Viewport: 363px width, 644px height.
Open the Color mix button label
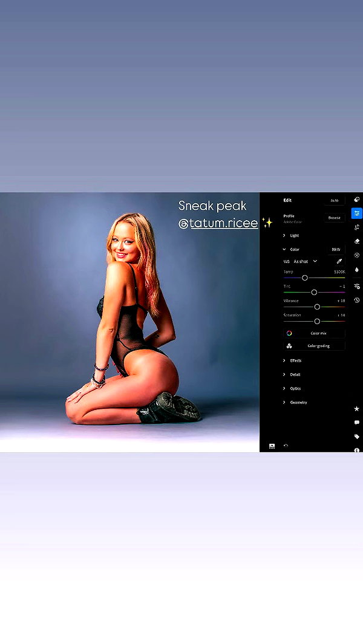pyautogui.click(x=318, y=333)
